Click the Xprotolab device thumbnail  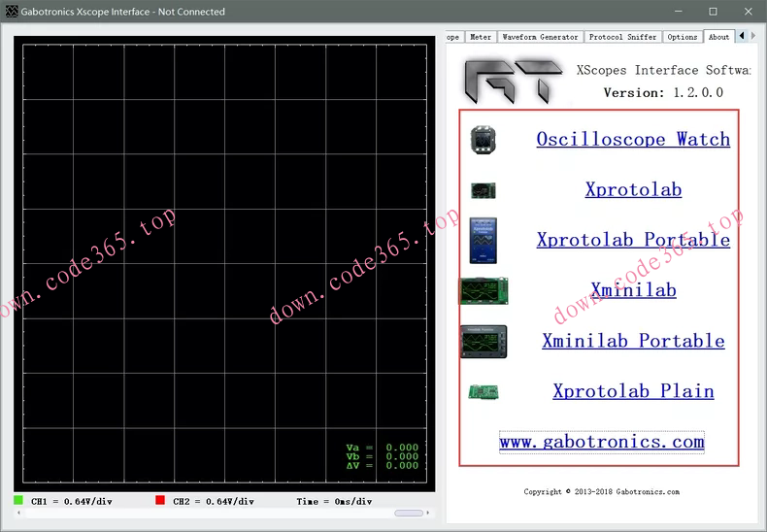[x=484, y=190]
